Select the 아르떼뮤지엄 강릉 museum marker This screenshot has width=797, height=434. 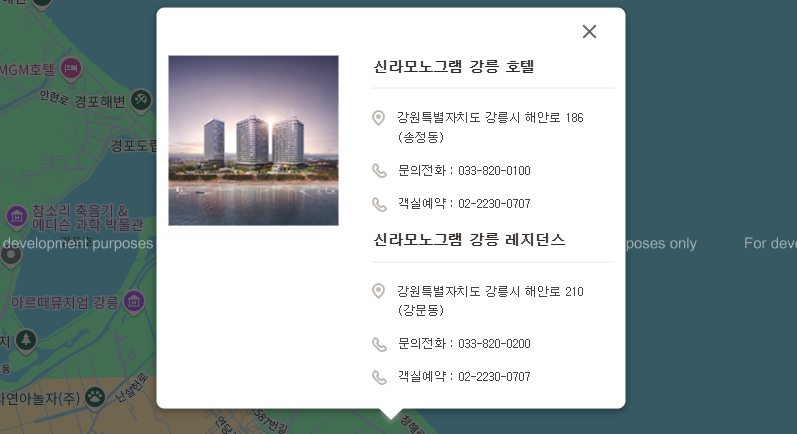click(x=134, y=302)
